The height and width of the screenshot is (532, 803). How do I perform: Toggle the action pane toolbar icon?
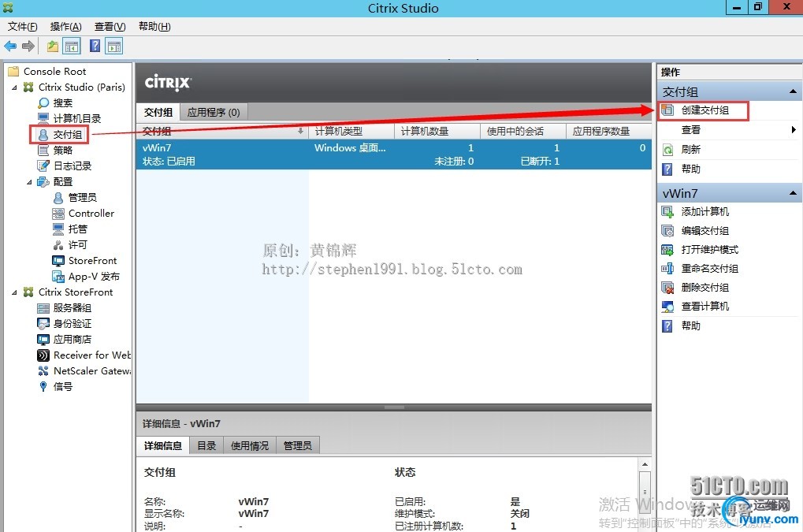pos(114,46)
